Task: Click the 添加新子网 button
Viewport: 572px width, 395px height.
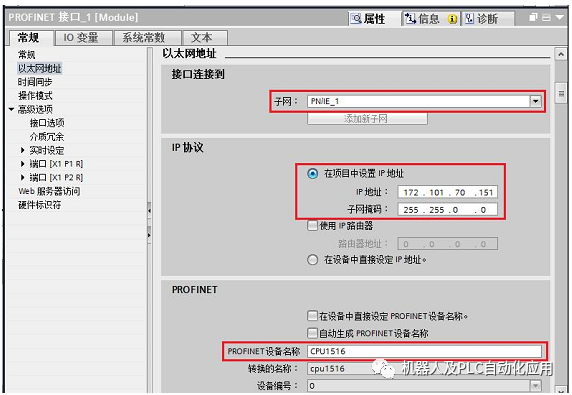Action: [x=367, y=119]
